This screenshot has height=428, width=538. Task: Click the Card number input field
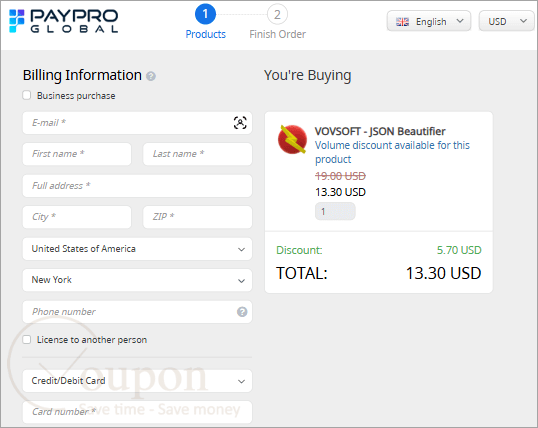137,412
